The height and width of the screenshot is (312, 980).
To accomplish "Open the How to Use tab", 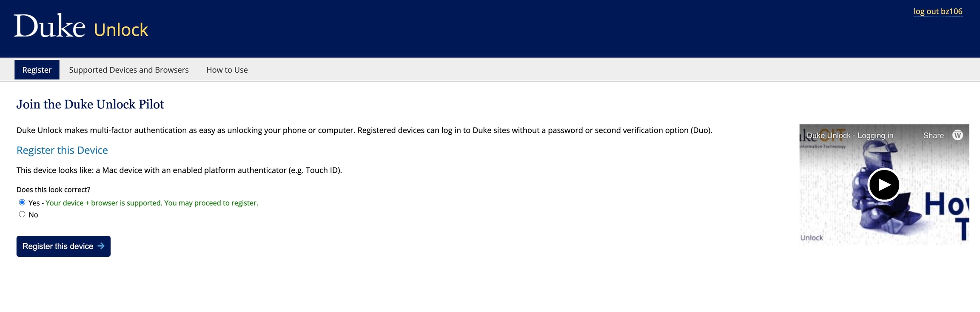I will tap(227, 70).
